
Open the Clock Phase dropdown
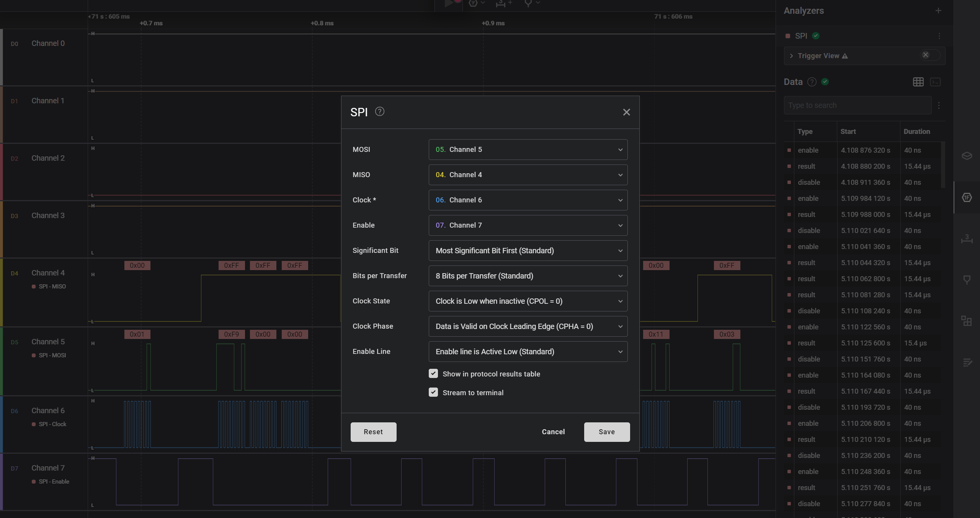pyautogui.click(x=528, y=326)
